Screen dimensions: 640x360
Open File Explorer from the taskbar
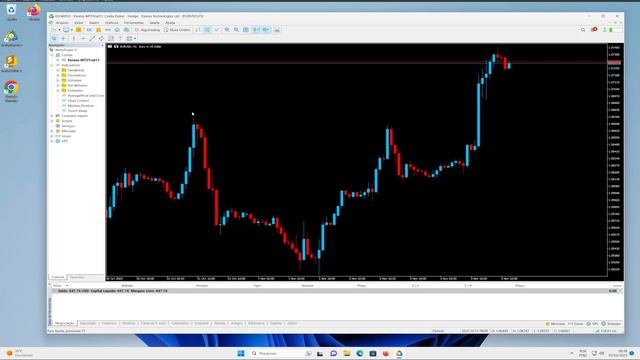(x=347, y=353)
